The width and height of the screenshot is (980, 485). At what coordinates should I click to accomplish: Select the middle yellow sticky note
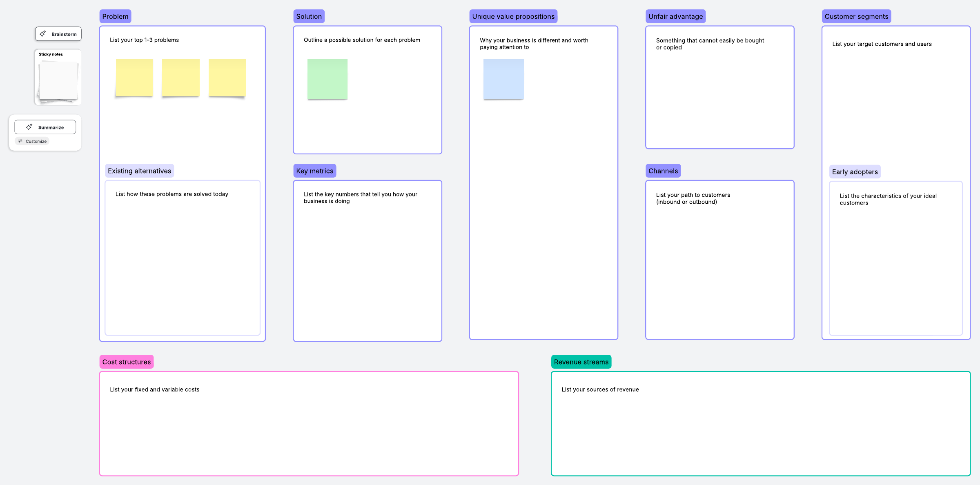coord(180,78)
